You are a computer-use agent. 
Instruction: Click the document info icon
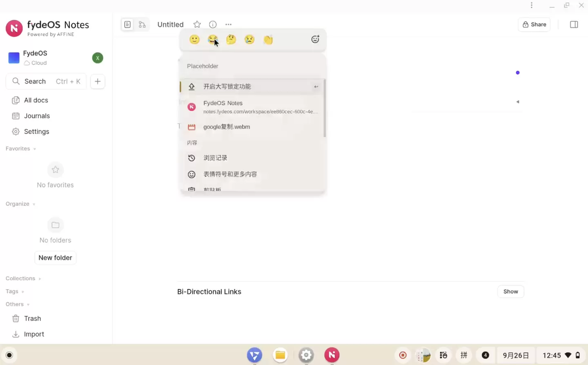(x=212, y=24)
